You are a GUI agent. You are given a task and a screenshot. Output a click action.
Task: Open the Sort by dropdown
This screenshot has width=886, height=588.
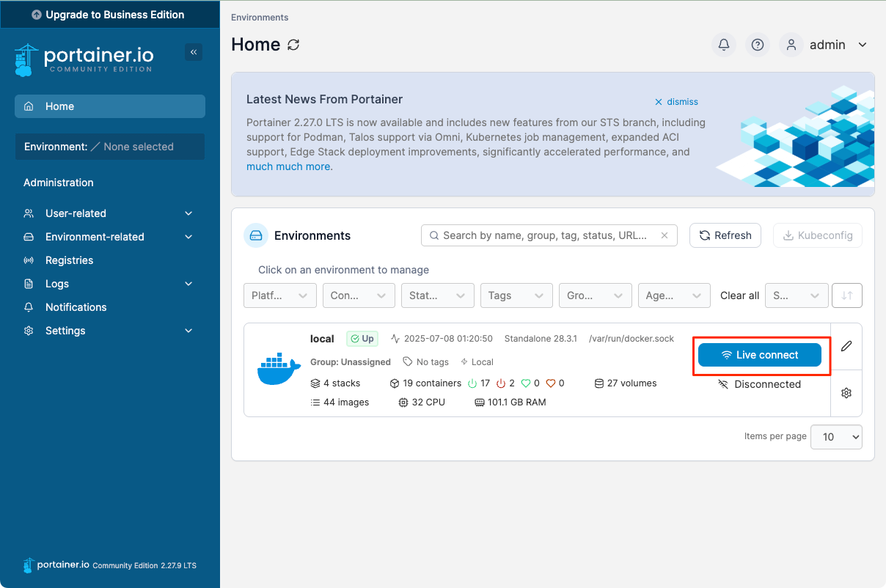point(797,295)
